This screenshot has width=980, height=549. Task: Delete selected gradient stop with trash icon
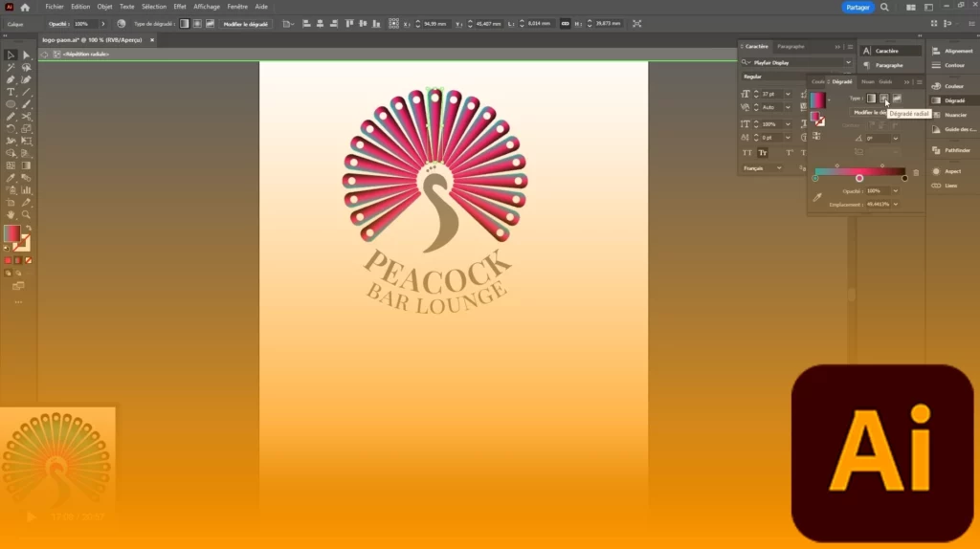916,172
